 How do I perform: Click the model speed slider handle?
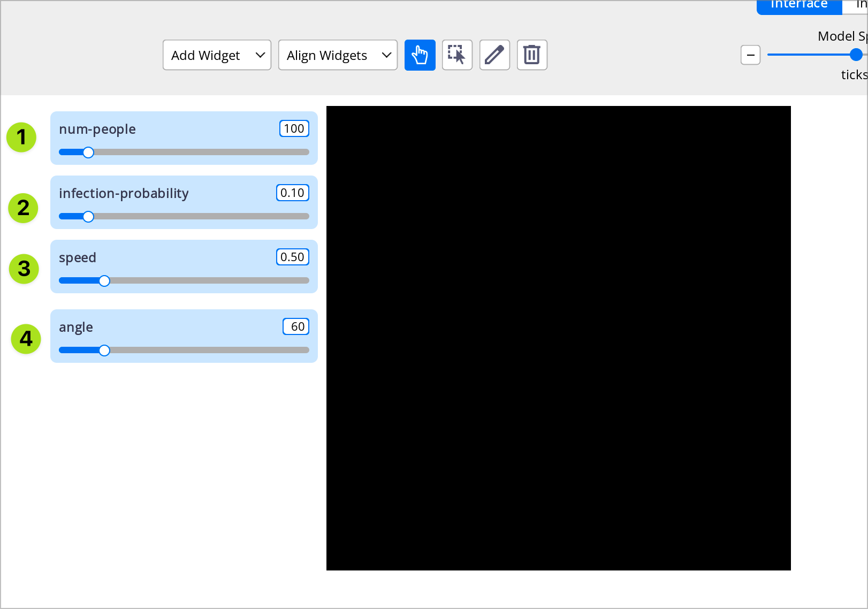point(855,54)
